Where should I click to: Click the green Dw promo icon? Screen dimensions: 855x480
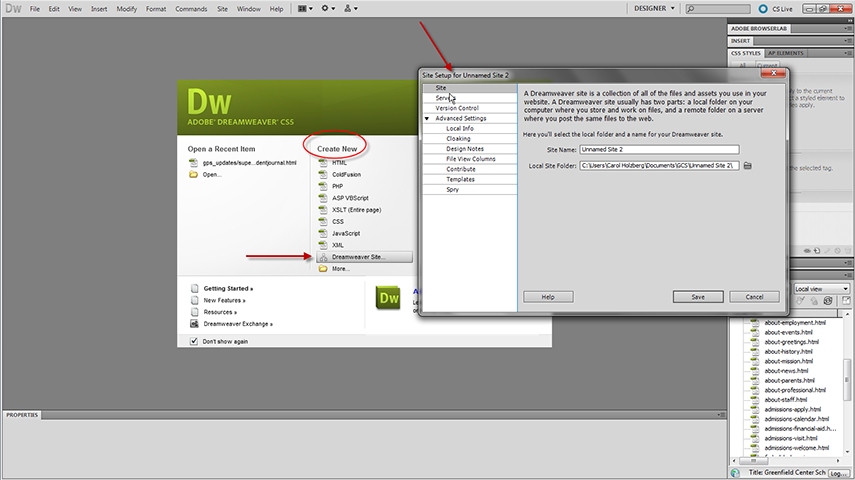388,298
